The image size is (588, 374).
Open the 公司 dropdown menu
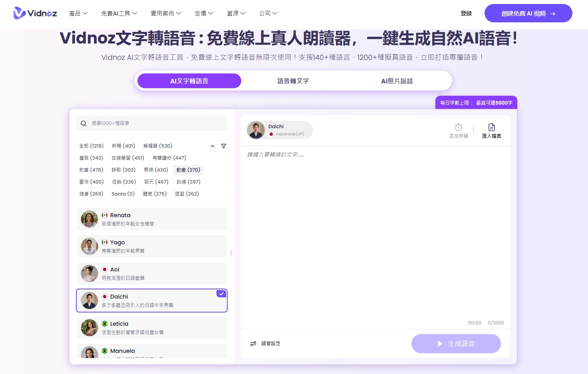pyautogui.click(x=268, y=14)
